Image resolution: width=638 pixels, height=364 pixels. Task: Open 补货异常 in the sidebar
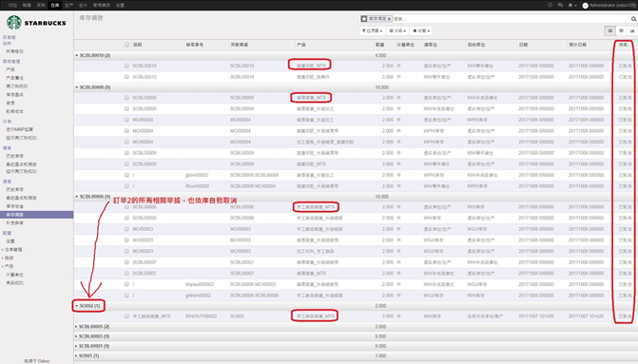14,223
